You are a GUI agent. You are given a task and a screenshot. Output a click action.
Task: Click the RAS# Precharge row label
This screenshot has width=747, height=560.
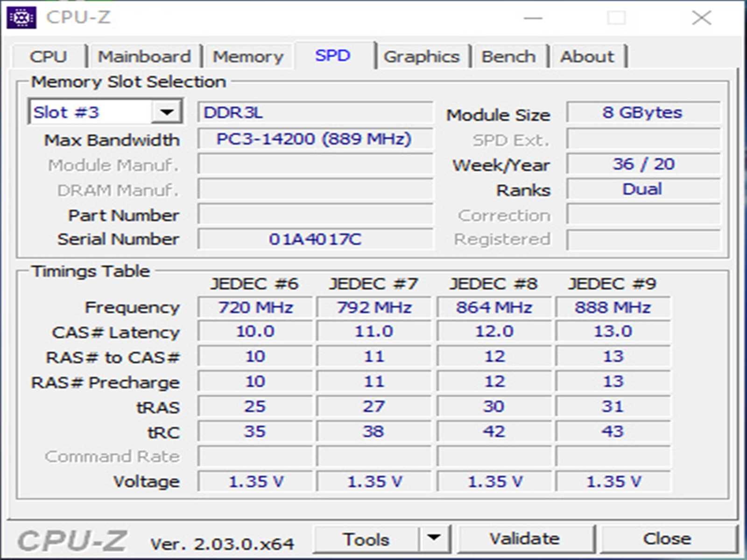[105, 383]
